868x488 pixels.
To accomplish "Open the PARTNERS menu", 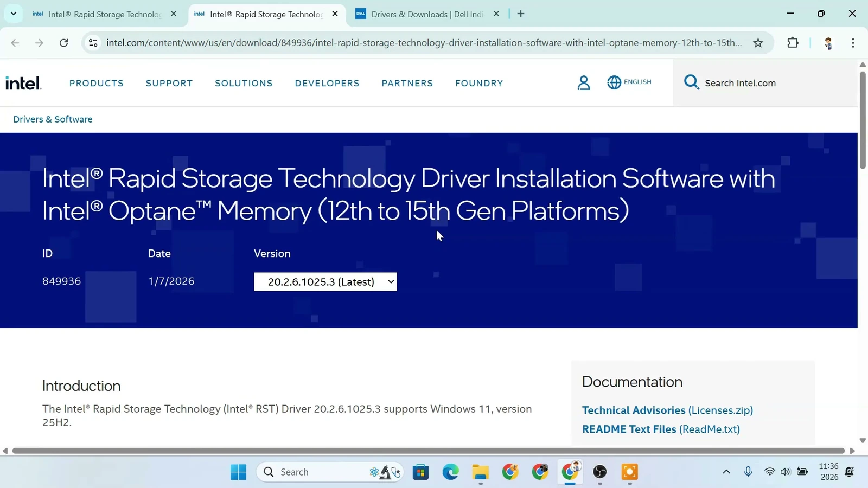I will click(407, 83).
